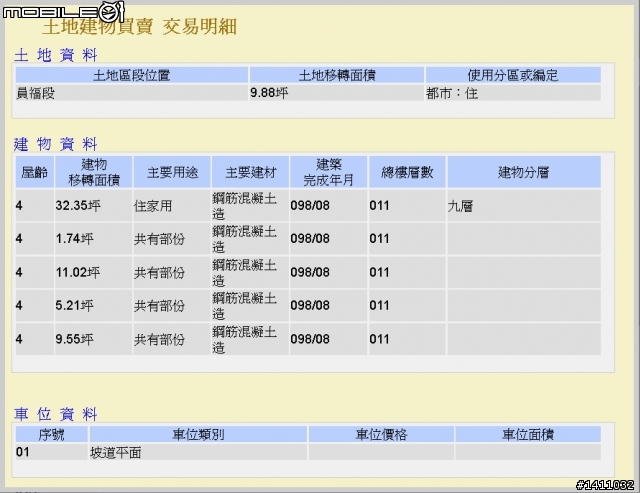Viewport: 640px width, 493px height.
Task: Click the 土地移轉面積 column header
Action: point(337,75)
